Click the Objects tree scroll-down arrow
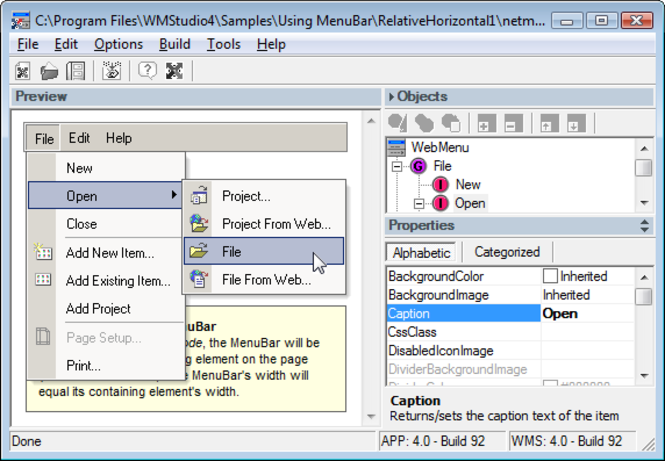This screenshot has width=665, height=461. pyautogui.click(x=644, y=203)
